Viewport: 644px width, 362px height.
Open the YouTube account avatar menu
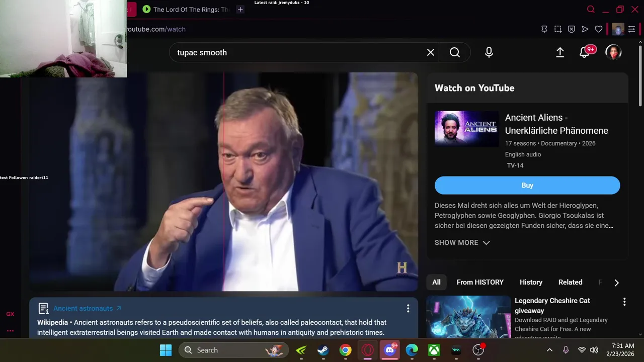[x=613, y=52]
